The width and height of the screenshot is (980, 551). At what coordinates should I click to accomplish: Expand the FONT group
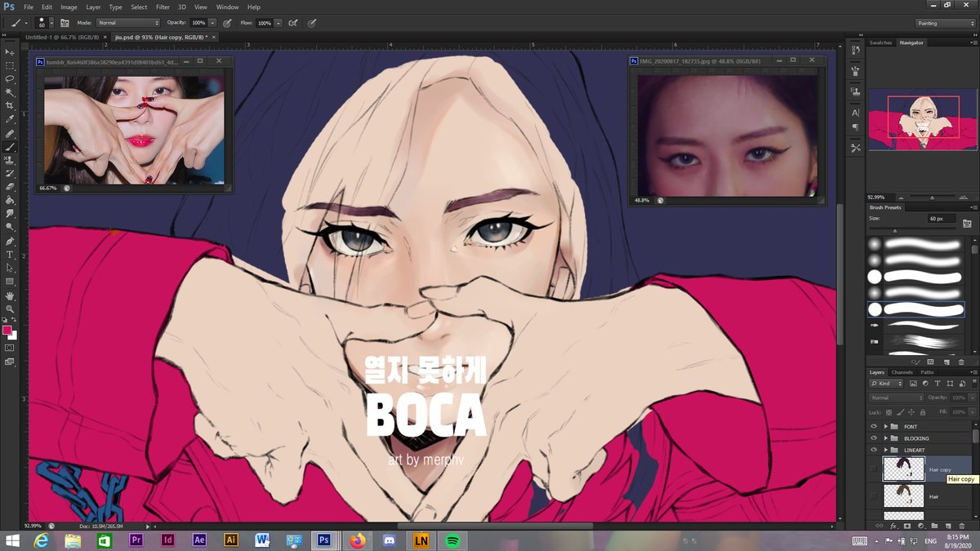point(886,427)
